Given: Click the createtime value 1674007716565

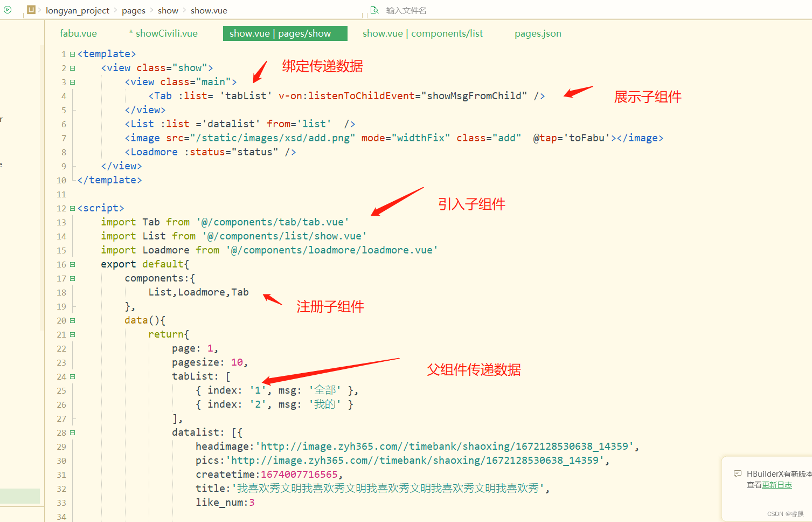Looking at the screenshot, I should [299, 475].
